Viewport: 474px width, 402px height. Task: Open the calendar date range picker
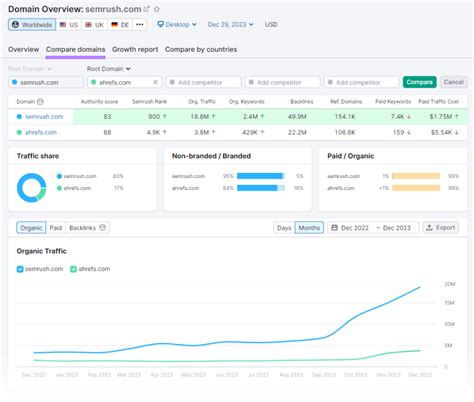click(373, 228)
